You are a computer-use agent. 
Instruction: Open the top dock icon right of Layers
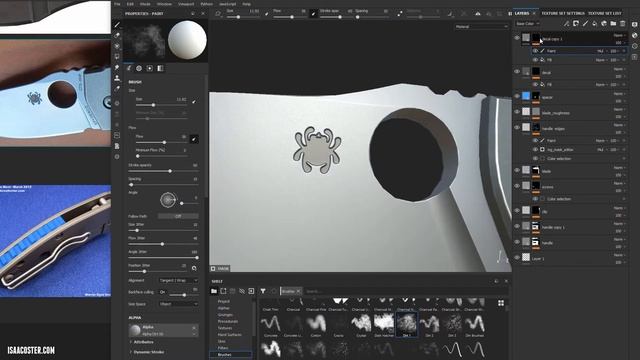pyautogui.click(x=635, y=24)
